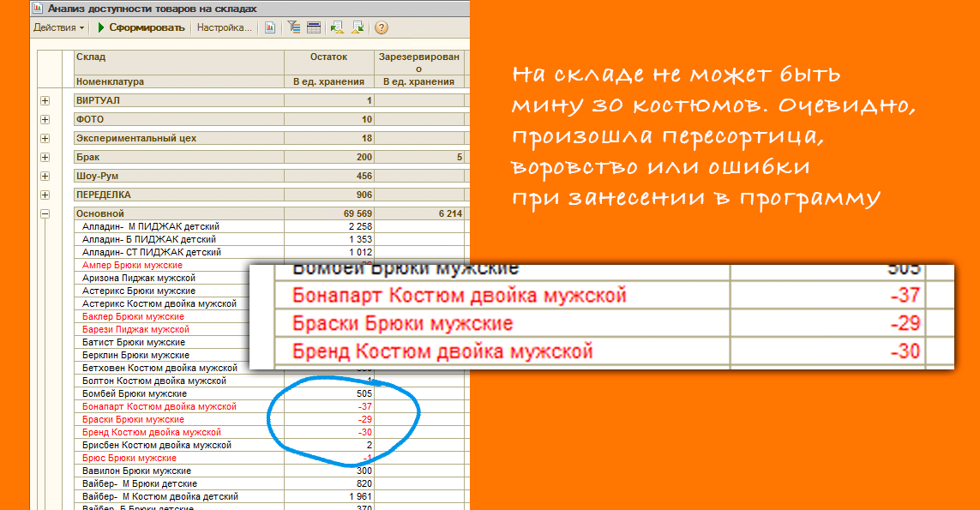
Task: Expand the ПЕРЕДЕЛКА warehouse group
Action: click(x=45, y=195)
